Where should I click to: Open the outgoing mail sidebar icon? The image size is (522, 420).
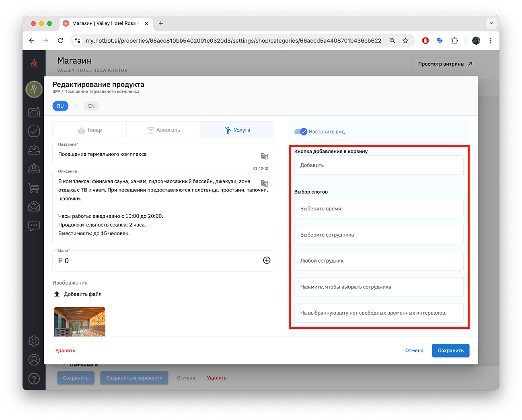pos(34,206)
